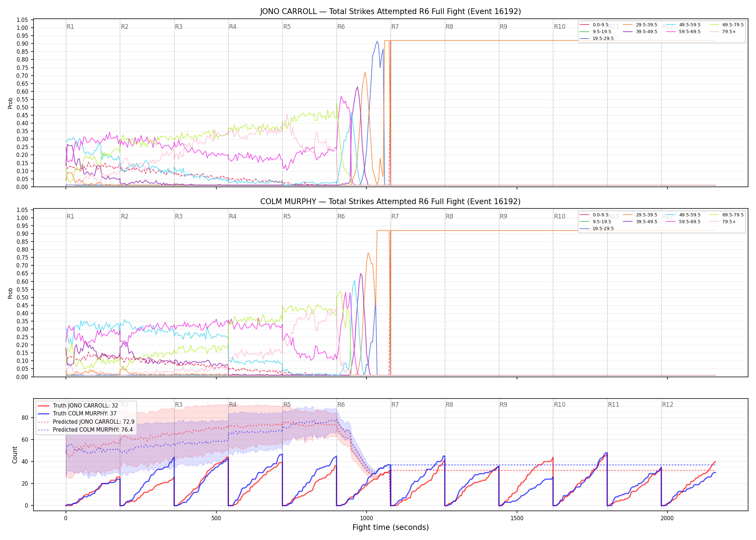Screen dimensions: 756x540
Task: Click the 0.0-9.5 legend entry in top chart
Action: (x=594, y=25)
